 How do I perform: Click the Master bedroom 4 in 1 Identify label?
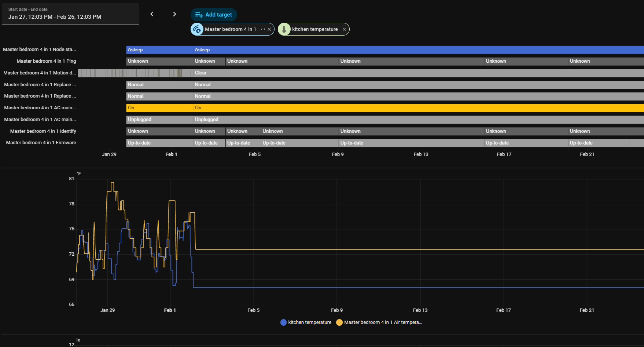(x=43, y=131)
